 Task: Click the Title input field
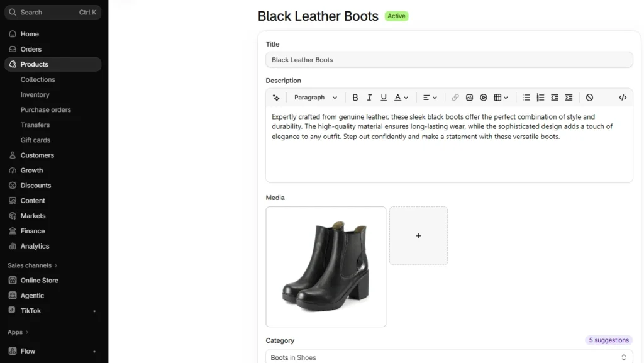449,60
